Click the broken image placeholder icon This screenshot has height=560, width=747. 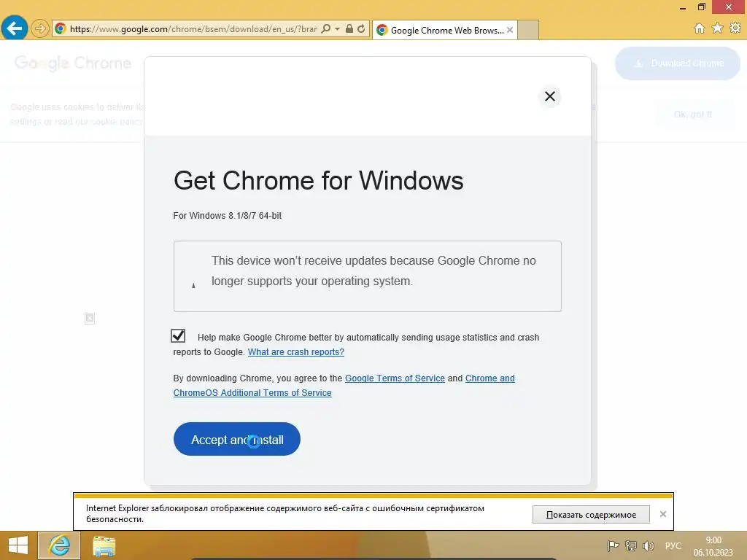(x=90, y=318)
